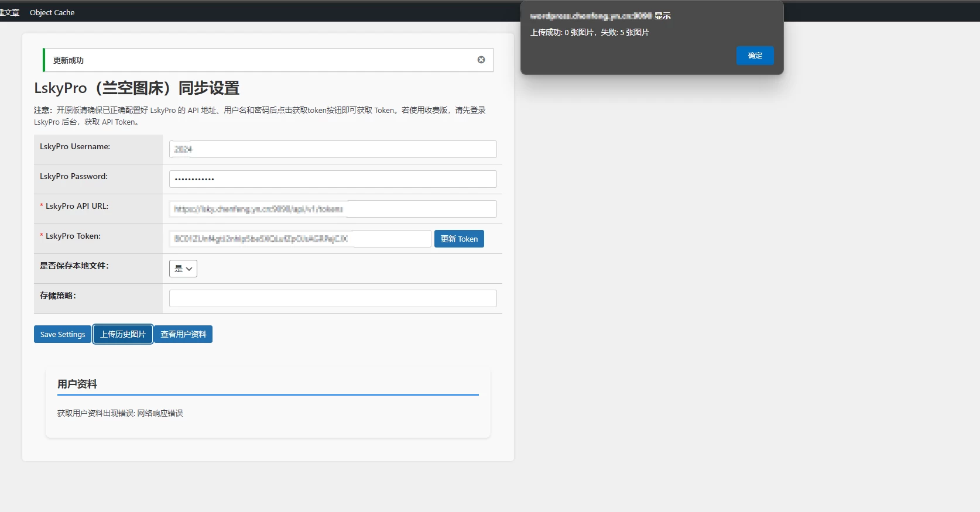Viewport: 980px width, 512px height.
Task: Click the LskyPro Token text box
Action: 300,239
